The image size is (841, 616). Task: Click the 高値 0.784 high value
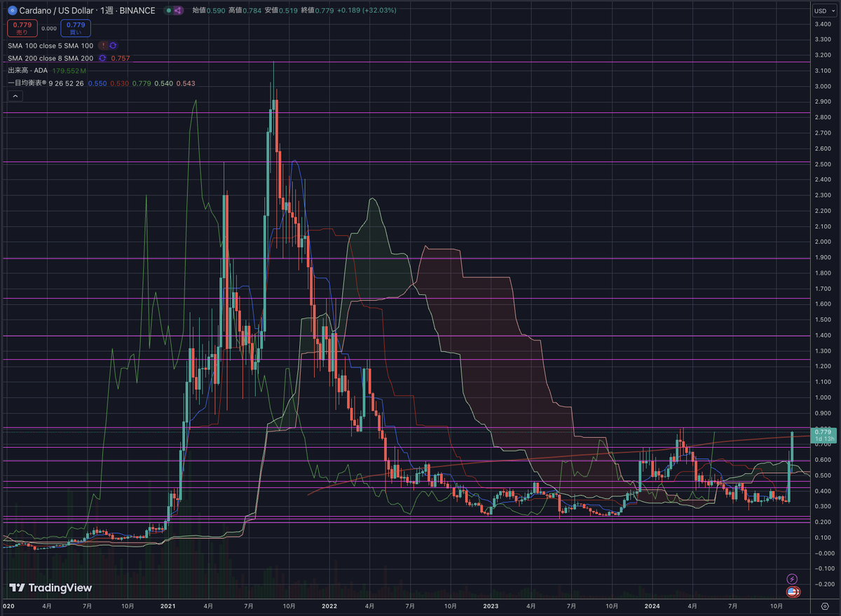(x=243, y=11)
